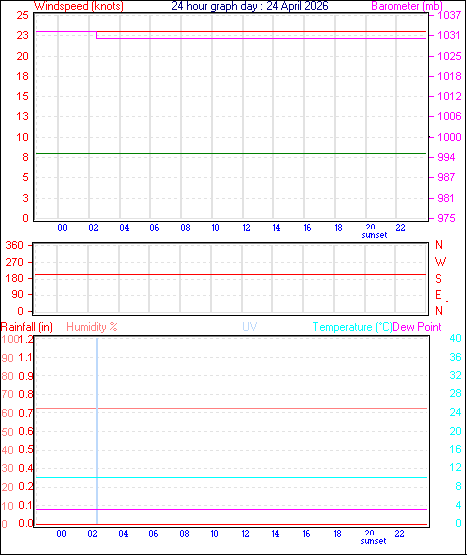Click the "Dew Point" legend label
Screen dimensions: 467x559
pos(417,327)
